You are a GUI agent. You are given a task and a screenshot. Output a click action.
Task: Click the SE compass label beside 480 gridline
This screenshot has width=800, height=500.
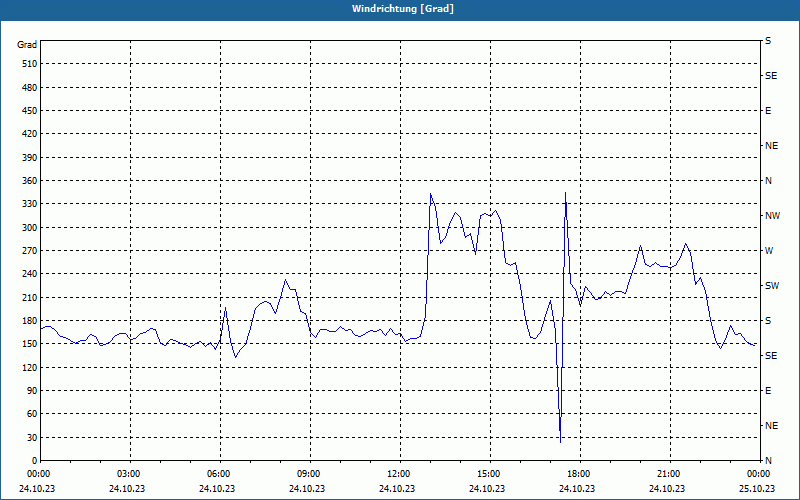771,76
